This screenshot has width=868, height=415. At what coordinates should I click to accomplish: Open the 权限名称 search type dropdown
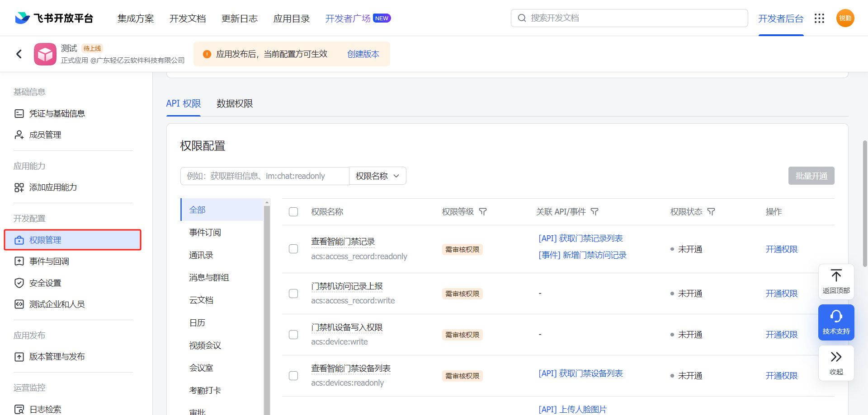coord(377,176)
